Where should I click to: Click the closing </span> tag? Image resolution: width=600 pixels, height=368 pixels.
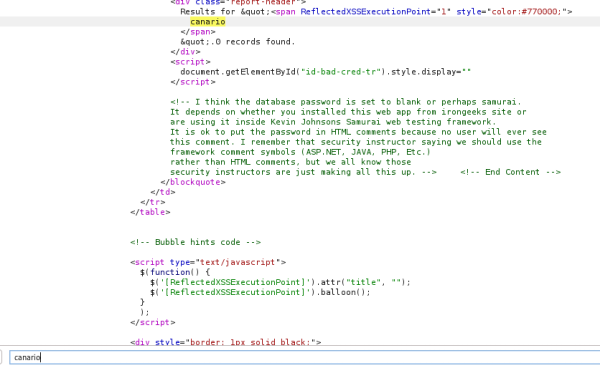pos(198,32)
